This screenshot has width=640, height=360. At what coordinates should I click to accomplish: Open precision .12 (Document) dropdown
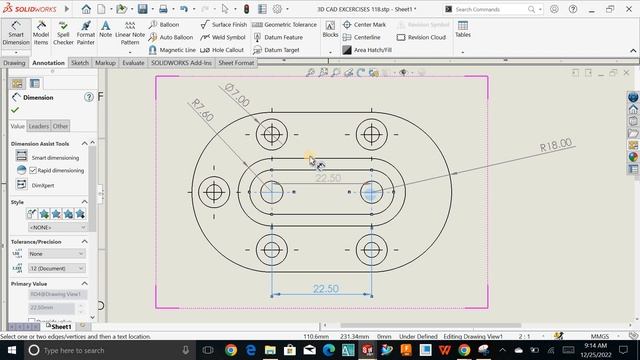[56, 268]
